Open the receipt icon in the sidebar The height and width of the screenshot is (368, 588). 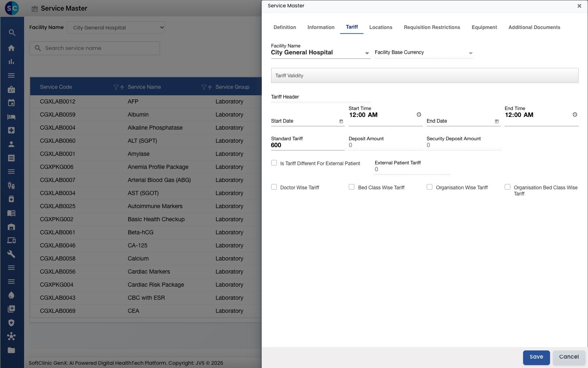tap(11, 158)
